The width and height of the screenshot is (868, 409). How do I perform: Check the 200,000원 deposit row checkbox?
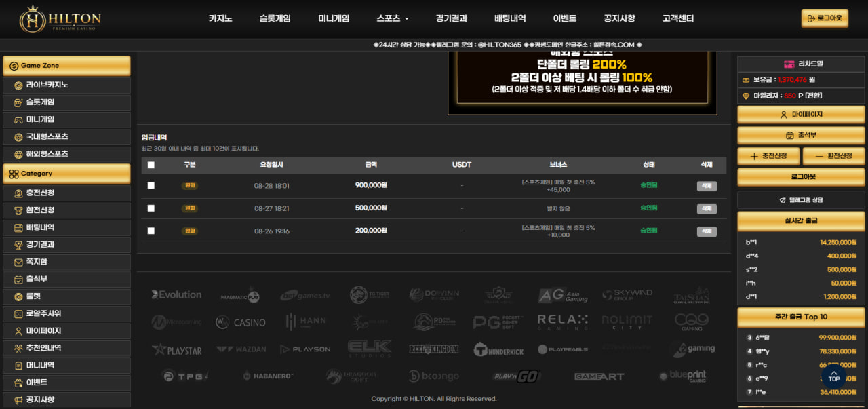click(x=151, y=231)
